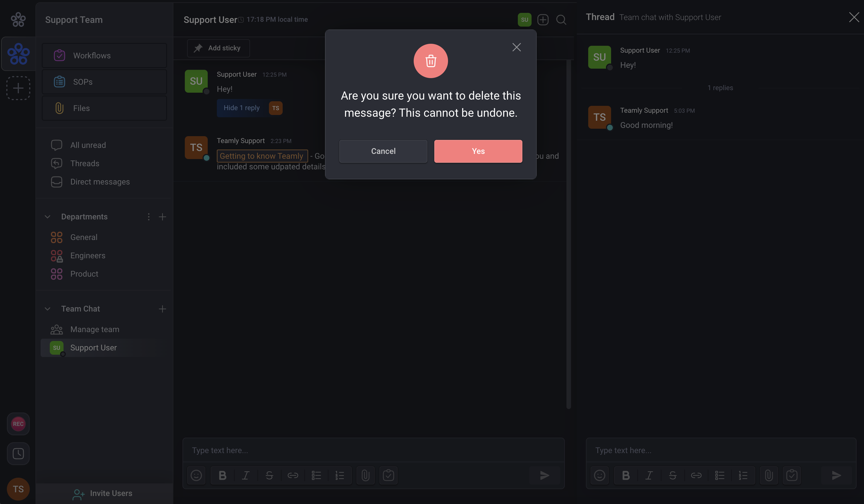The width and height of the screenshot is (864, 504).
Task: Insert numbered list in thread composer
Action: click(x=743, y=475)
